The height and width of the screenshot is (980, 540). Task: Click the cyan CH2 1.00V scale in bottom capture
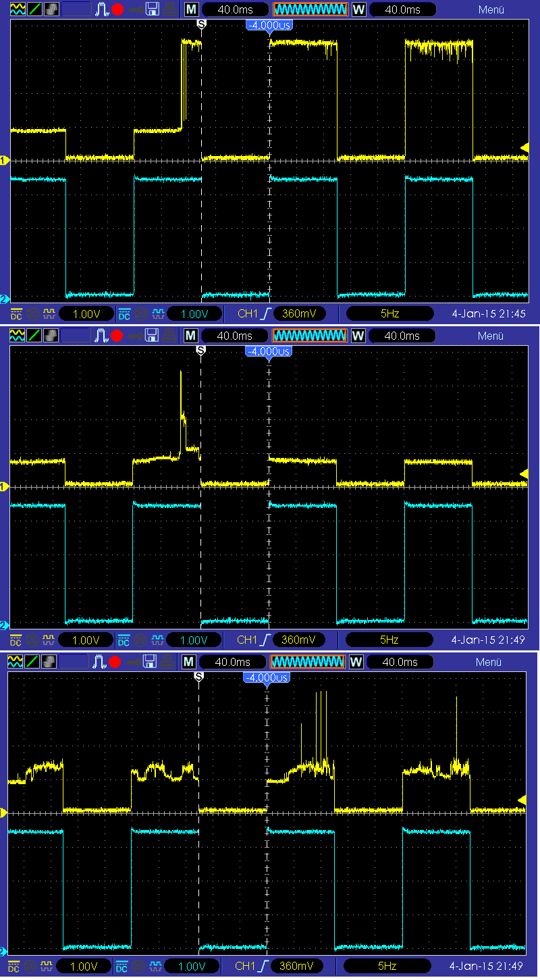click(192, 966)
